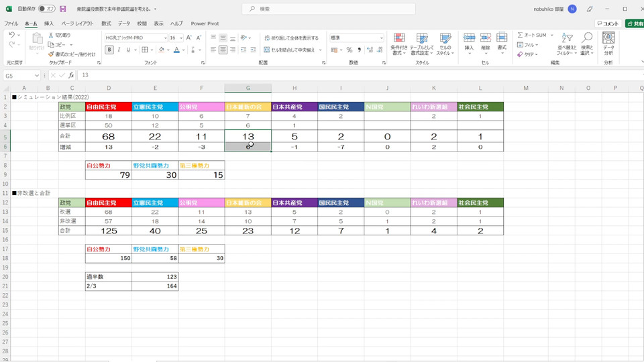
Task: Toggle Wrap Text option
Action: 291,38
